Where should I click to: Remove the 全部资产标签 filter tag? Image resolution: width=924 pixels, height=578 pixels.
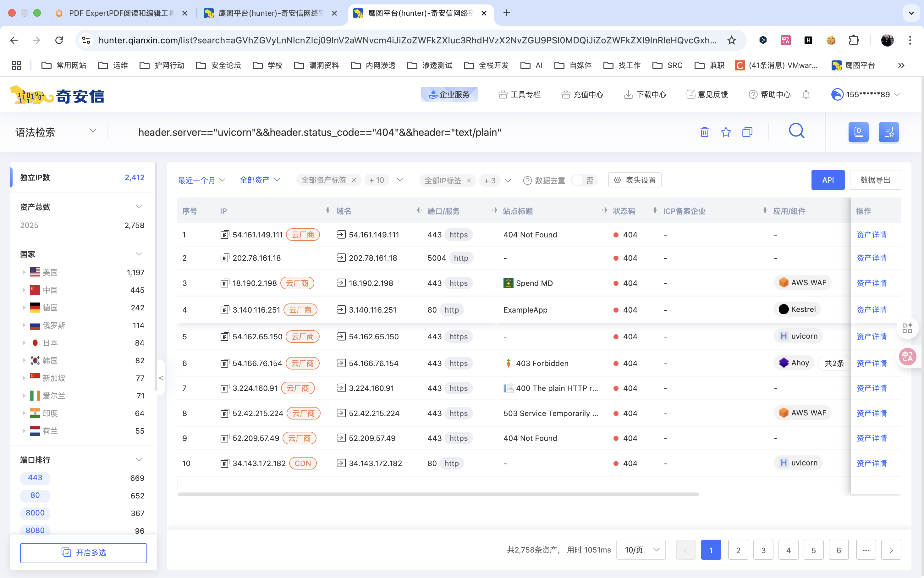pos(354,180)
